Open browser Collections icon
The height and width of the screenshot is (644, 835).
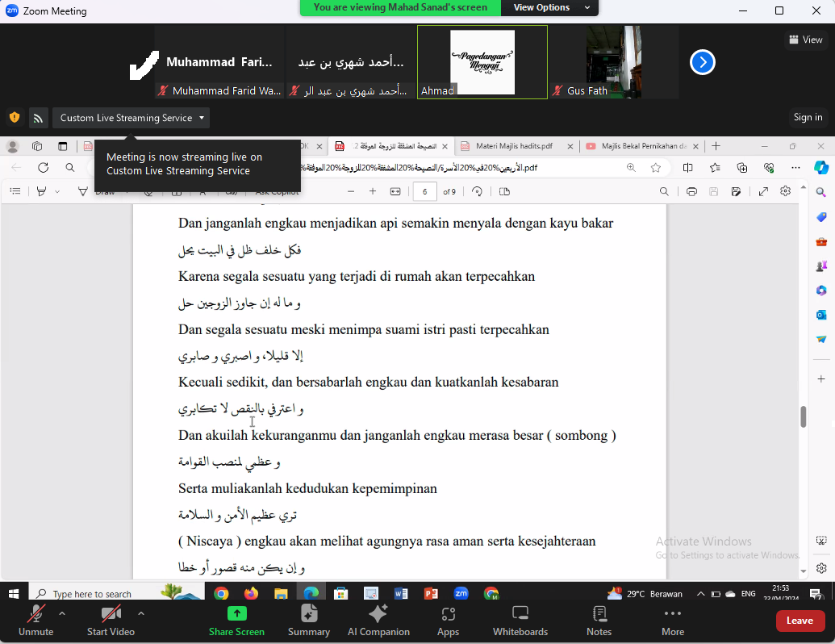(741, 168)
